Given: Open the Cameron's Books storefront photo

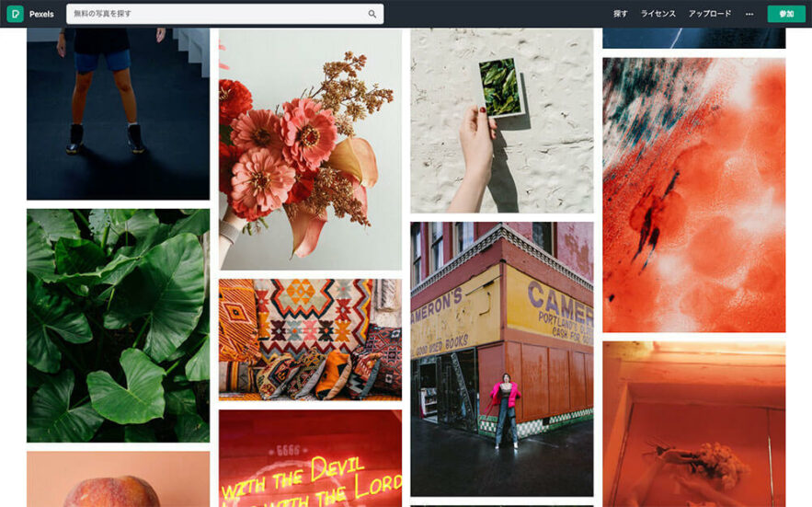Looking at the screenshot, I should pos(502,359).
